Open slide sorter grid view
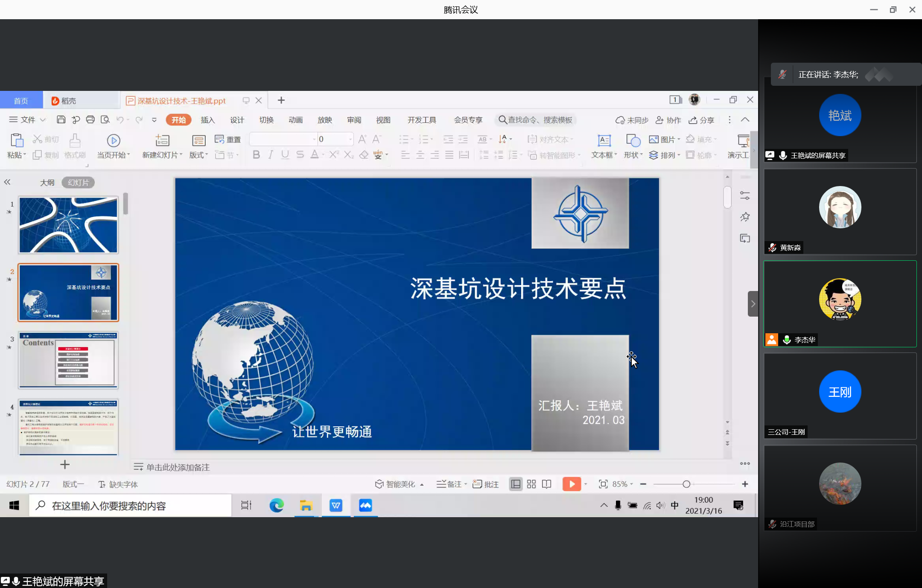The height and width of the screenshot is (588, 922). point(531,484)
